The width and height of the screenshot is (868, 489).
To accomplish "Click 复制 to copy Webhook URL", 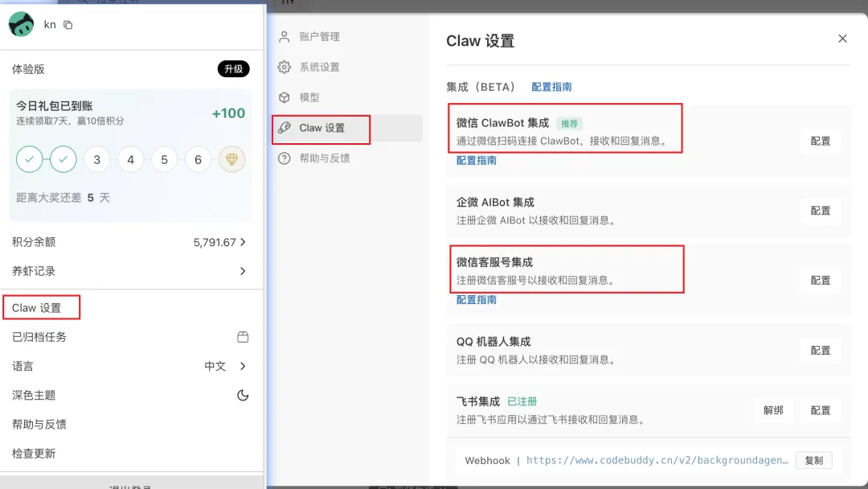I will coord(813,460).
